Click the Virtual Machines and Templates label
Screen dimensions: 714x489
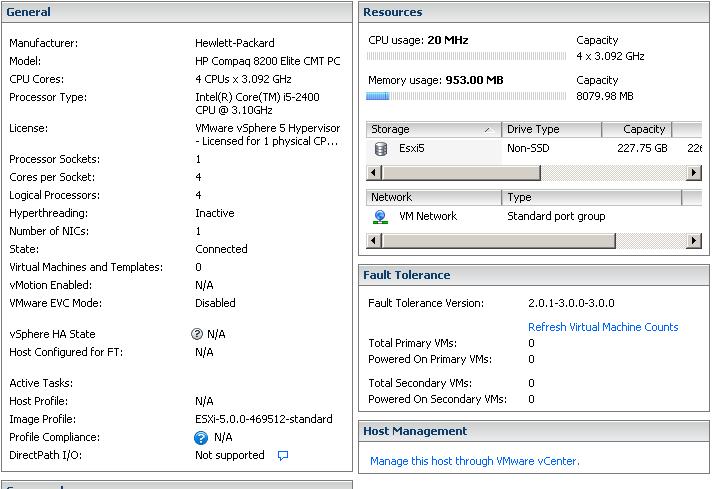coord(86,267)
